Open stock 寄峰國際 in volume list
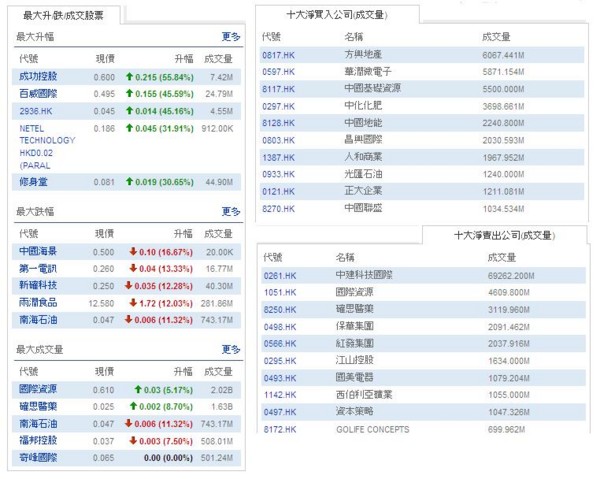The width and height of the screenshot is (600, 479). [38, 458]
